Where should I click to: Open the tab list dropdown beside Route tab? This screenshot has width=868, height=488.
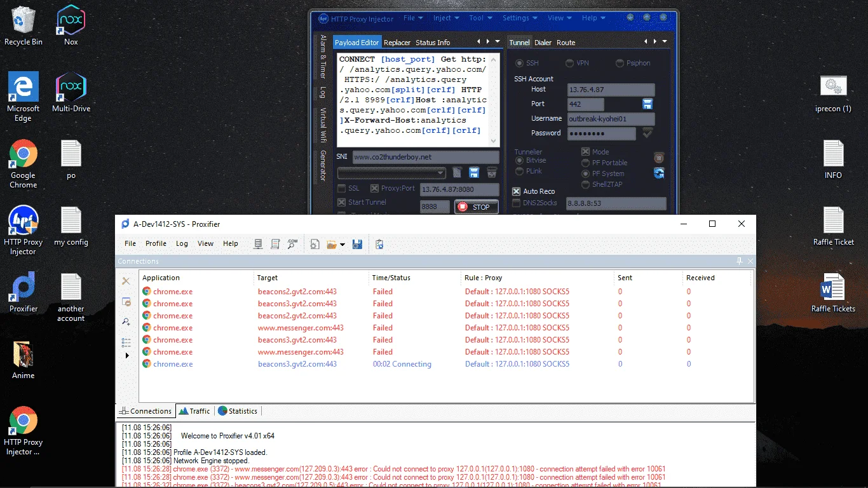point(664,42)
